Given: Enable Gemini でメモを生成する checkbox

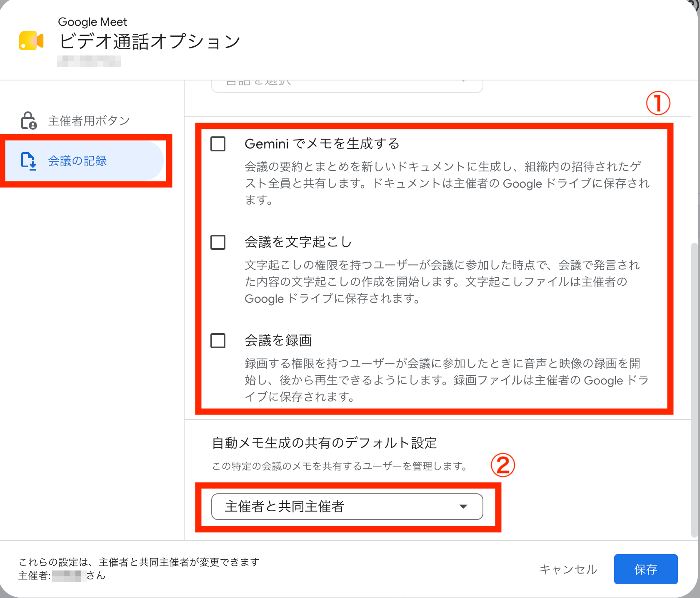Looking at the screenshot, I should click(218, 144).
